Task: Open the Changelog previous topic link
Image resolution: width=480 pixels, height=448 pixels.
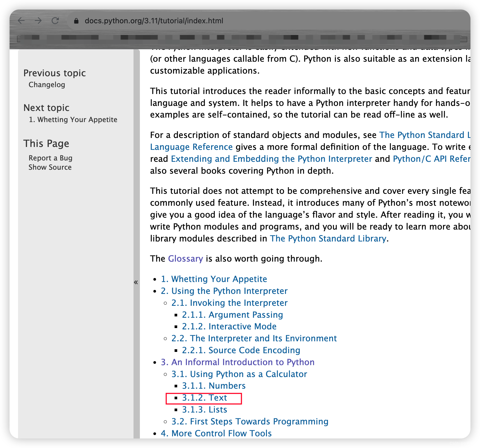Action: point(47,85)
